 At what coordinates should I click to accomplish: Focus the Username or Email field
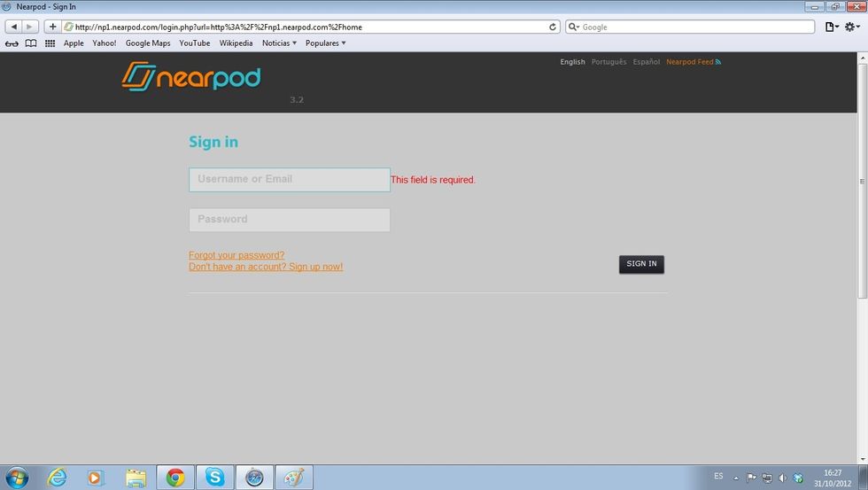click(290, 180)
